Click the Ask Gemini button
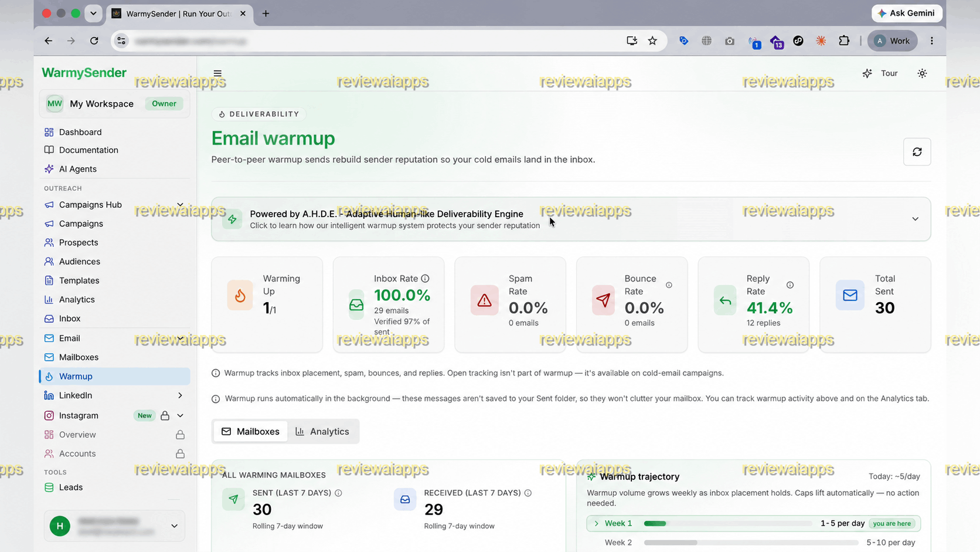Image resolution: width=980 pixels, height=552 pixels. [x=907, y=13]
